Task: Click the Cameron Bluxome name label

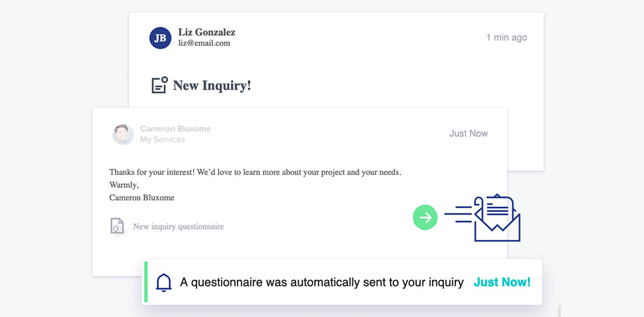Action: pyautogui.click(x=175, y=129)
